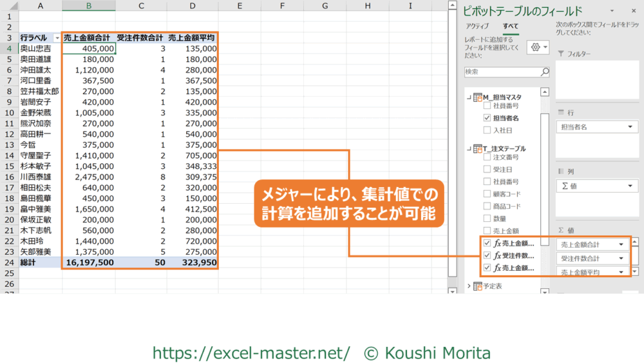Enable the 数量 field checkbox
The image size is (644, 363).
[x=488, y=219]
